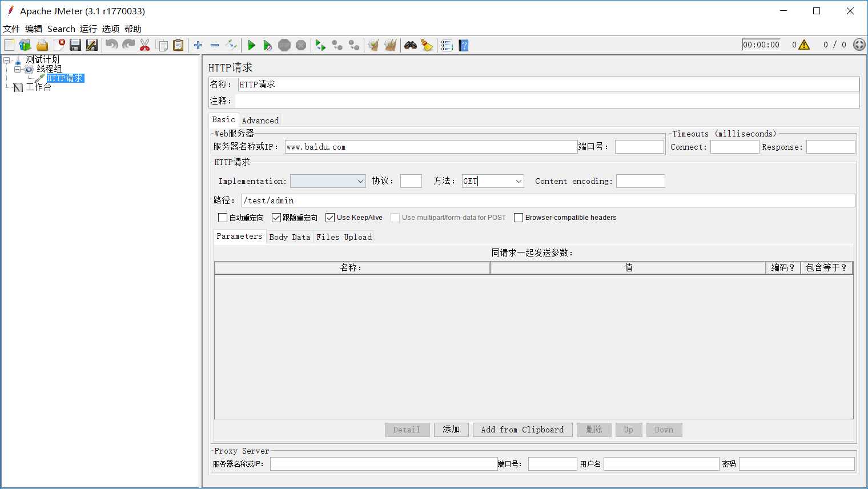The width and height of the screenshot is (868, 489).
Task: Click the Remote start all icon
Action: (321, 45)
